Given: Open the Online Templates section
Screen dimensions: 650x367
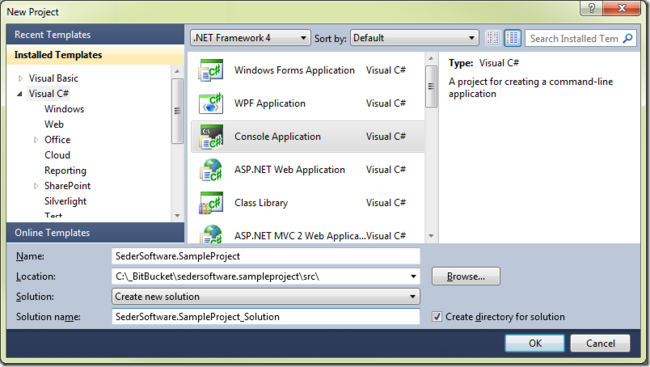Looking at the screenshot, I should click(x=95, y=233).
